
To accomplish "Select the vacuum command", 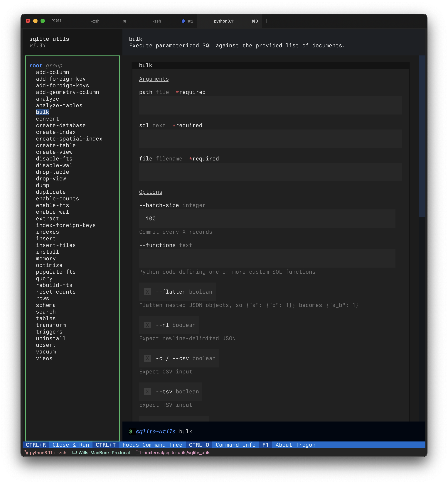I will [46, 352].
